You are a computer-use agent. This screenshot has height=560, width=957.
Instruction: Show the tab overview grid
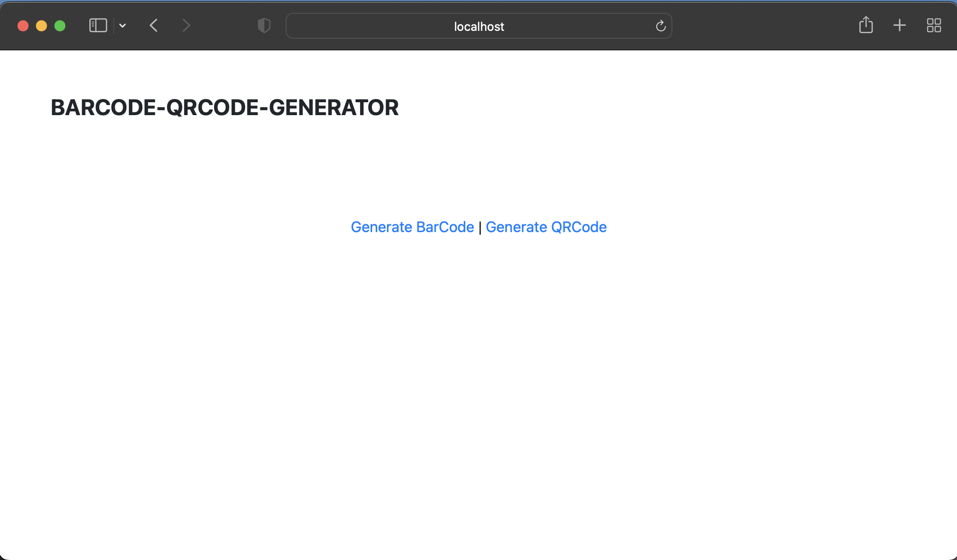coord(934,25)
